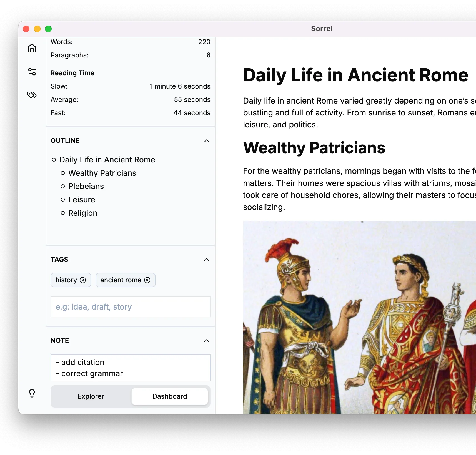This screenshot has width=476, height=455.
Task: Go to Religion outline entry
Action: click(x=83, y=213)
